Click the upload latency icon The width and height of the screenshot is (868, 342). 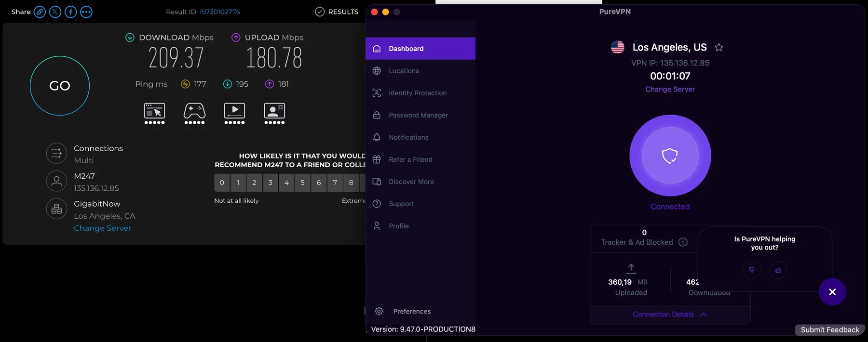click(270, 84)
